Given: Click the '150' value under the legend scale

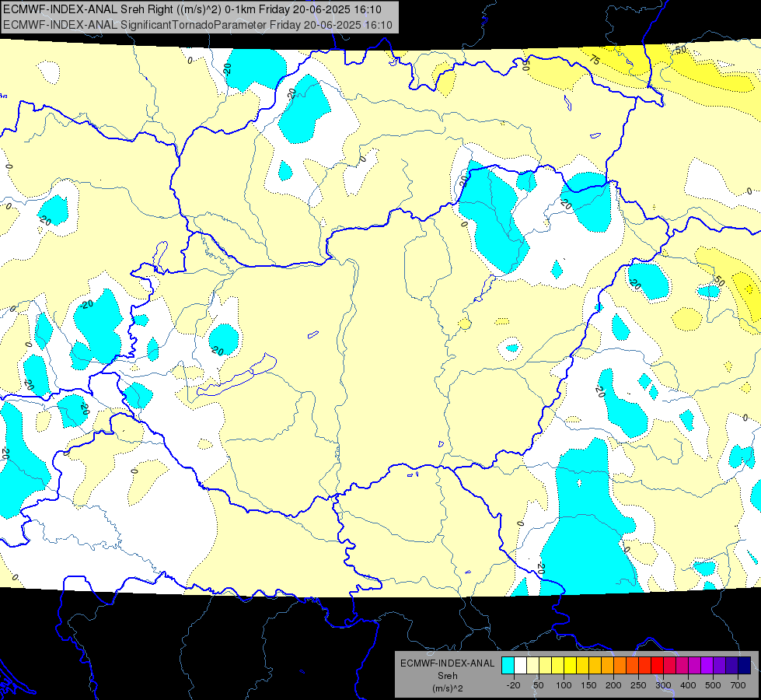Looking at the screenshot, I should (588, 685).
